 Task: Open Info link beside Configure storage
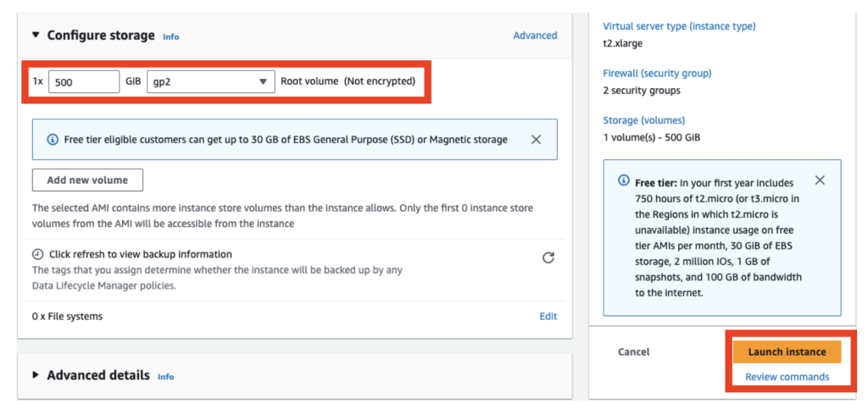coord(170,37)
